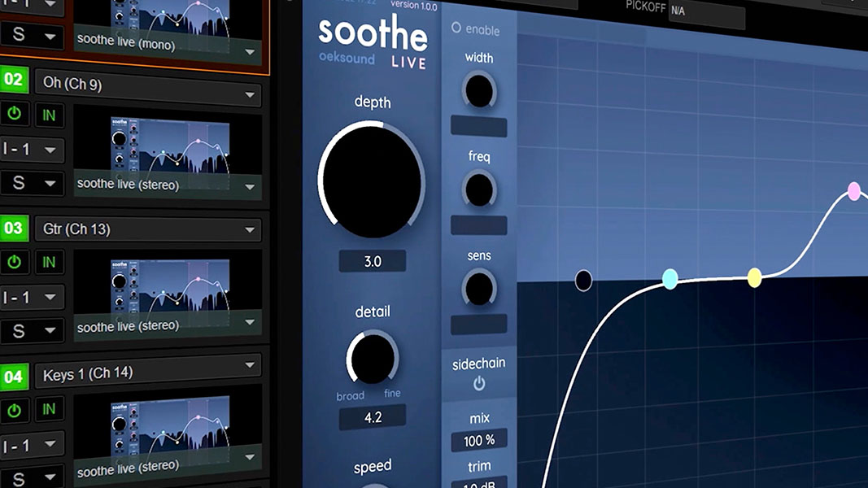
Task: Toggle the sidechain power switch
Action: click(x=478, y=384)
